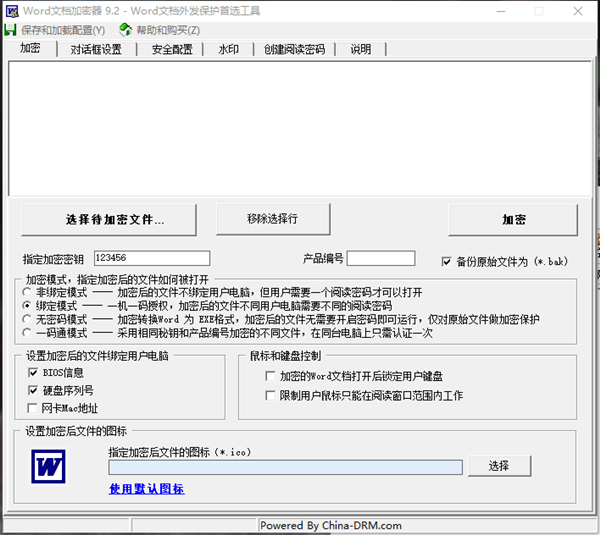Open the 安全配置 tab
This screenshot has height=535, width=600.
pos(172,49)
